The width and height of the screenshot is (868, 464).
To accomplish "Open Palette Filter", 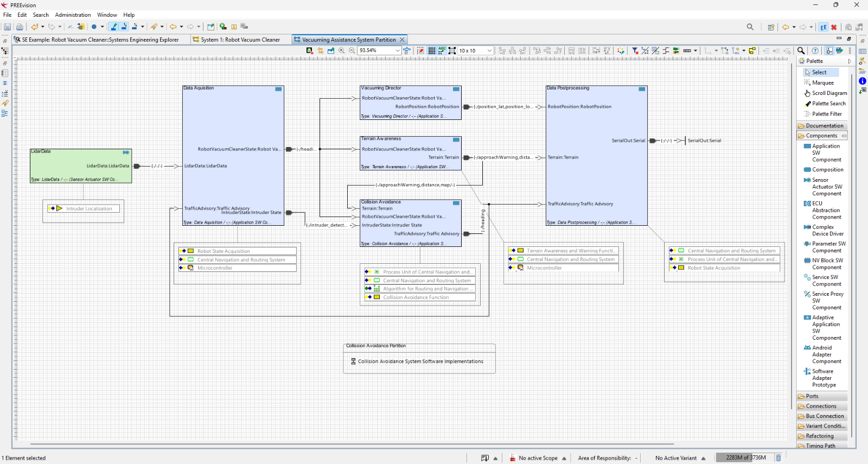I will tap(824, 114).
